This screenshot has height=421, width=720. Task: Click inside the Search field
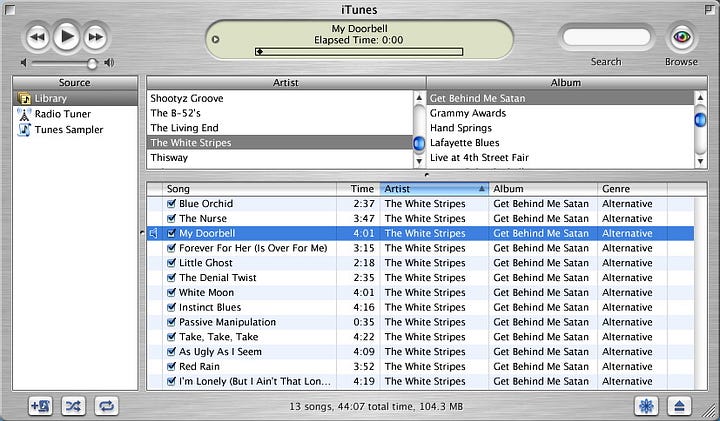click(606, 37)
